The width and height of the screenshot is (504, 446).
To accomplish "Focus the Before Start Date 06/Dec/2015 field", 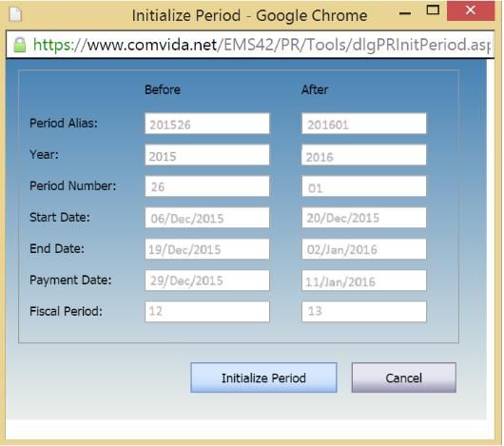I will tap(207, 218).
